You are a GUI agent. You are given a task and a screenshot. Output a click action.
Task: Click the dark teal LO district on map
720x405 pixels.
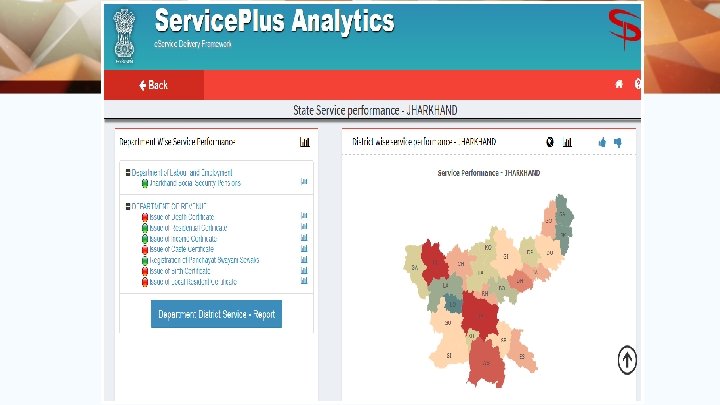(452, 304)
